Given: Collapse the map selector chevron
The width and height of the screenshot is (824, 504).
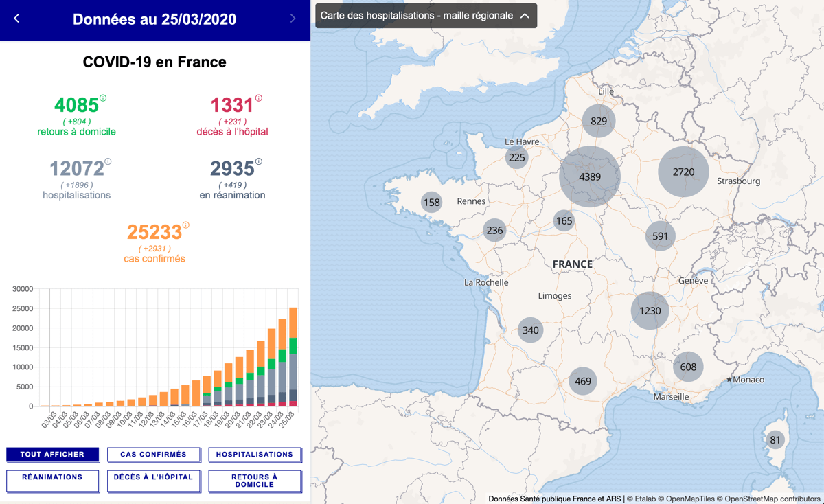Looking at the screenshot, I should point(525,16).
